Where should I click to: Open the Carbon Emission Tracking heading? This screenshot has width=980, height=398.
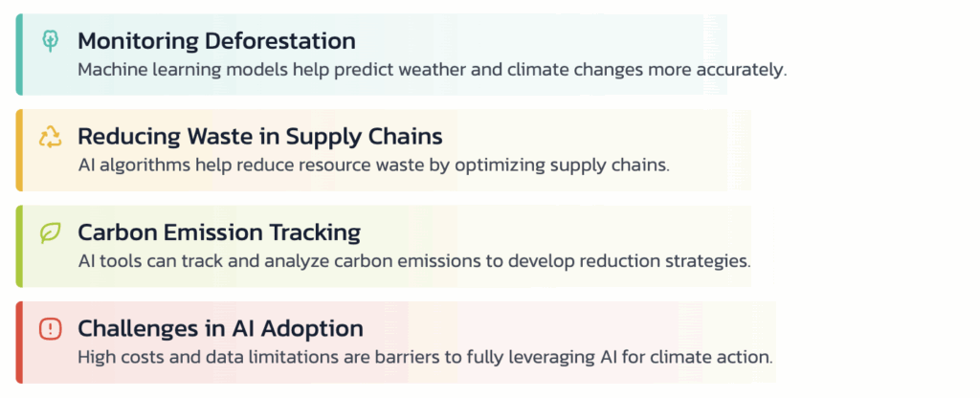219,232
